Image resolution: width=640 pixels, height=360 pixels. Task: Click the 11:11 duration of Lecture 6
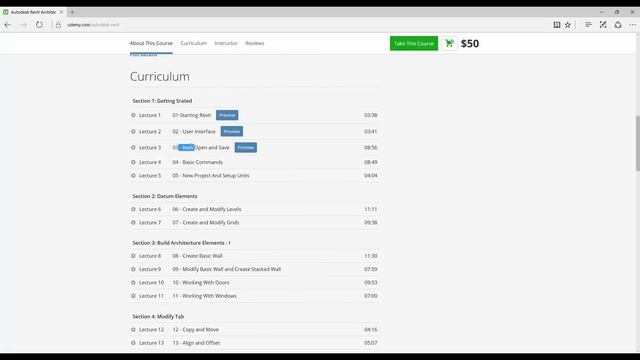click(371, 209)
